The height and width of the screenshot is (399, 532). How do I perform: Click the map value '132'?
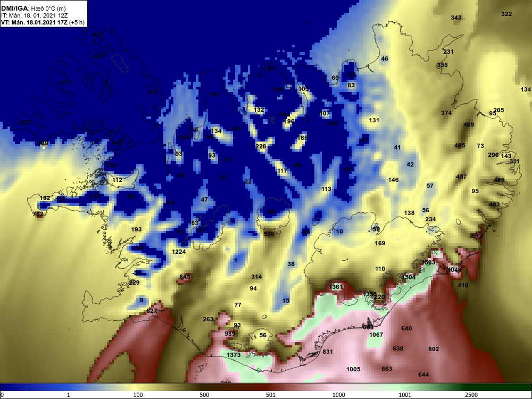(x=259, y=110)
